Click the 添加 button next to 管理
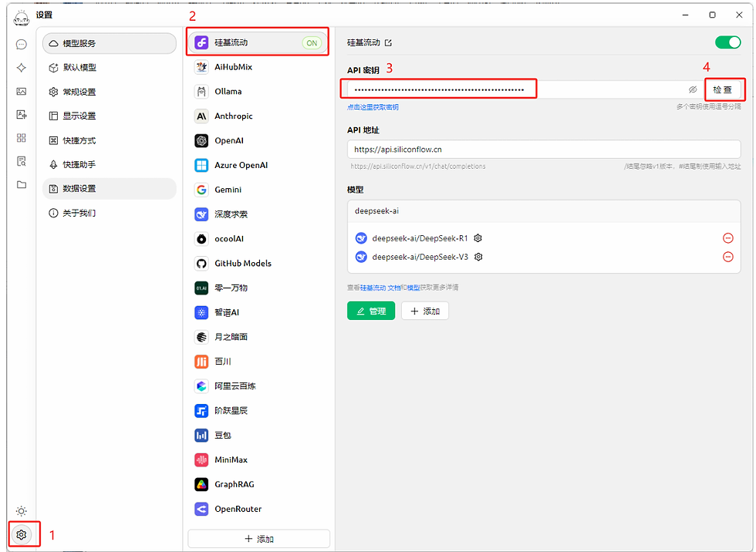756x552 pixels. tap(425, 311)
